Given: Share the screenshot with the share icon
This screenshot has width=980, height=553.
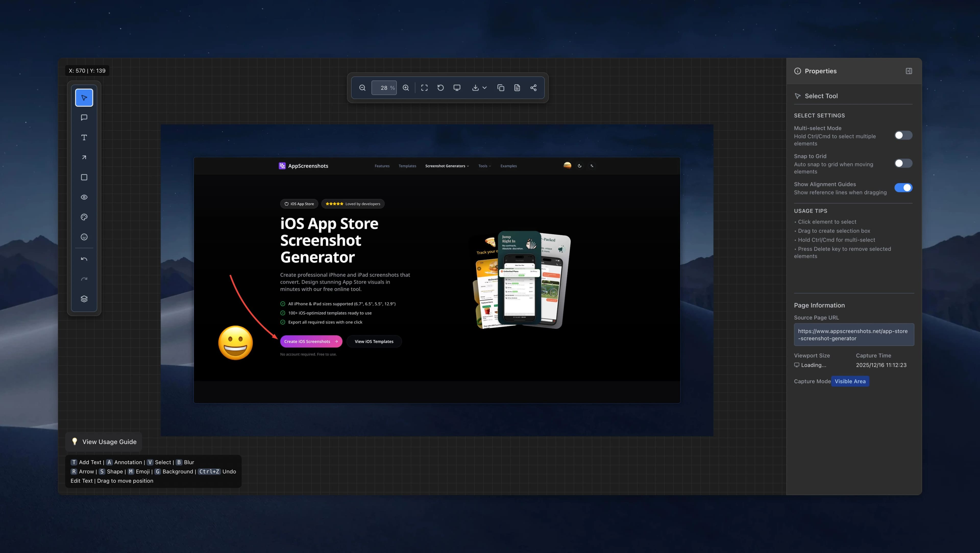Looking at the screenshot, I should (x=533, y=88).
